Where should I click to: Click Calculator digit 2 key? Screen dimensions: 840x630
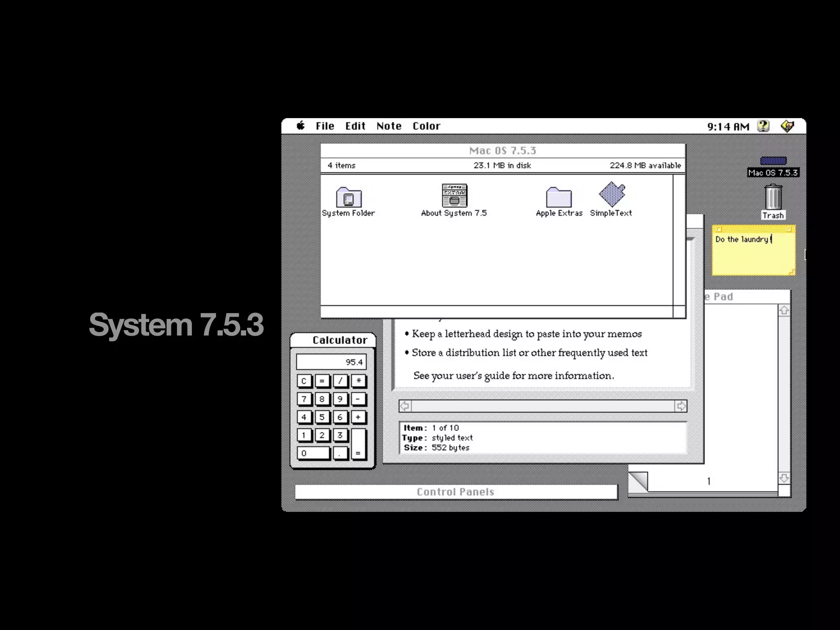pos(322,435)
